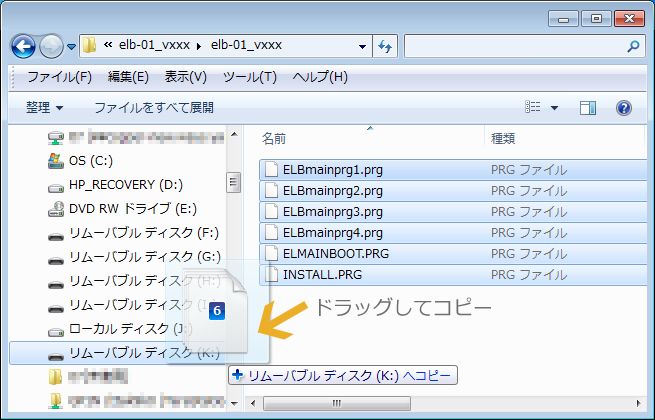
Task: Click the search magnifier icon
Action: coord(633,46)
